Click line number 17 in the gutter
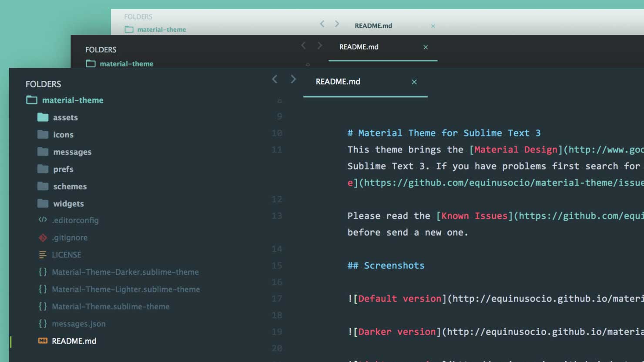Screen dimensions: 644x362 (277, 299)
